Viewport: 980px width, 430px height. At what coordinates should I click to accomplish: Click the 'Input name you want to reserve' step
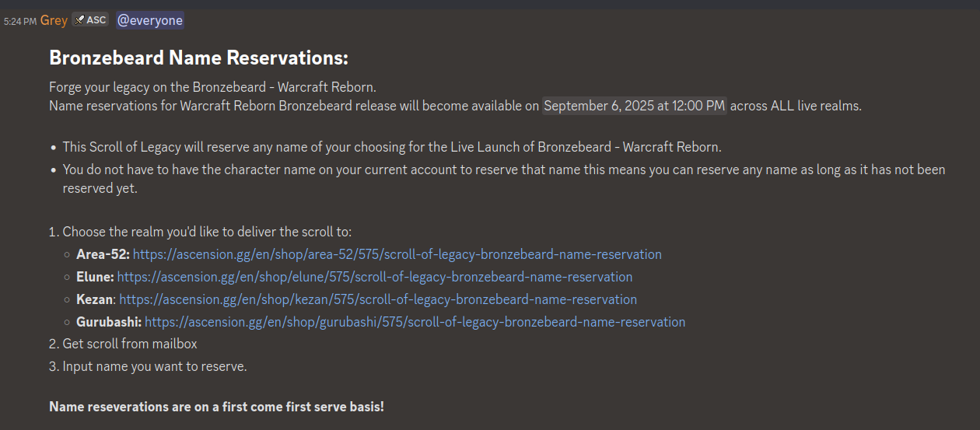[x=154, y=366]
